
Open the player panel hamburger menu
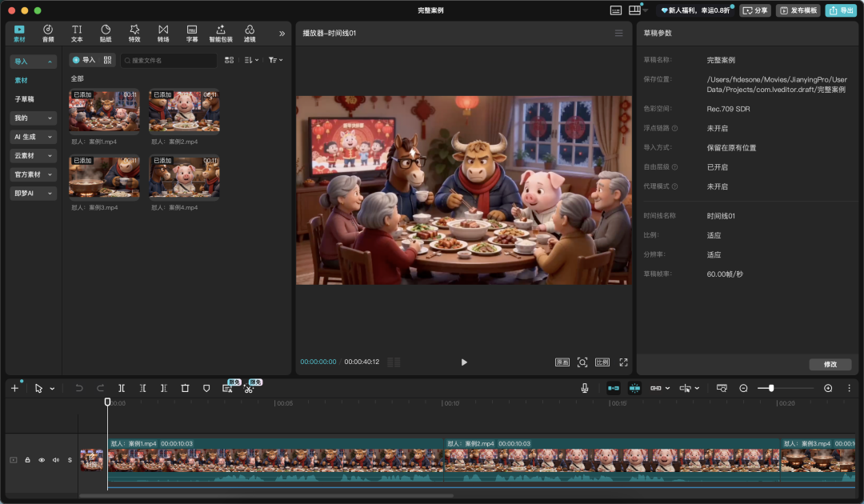click(618, 33)
